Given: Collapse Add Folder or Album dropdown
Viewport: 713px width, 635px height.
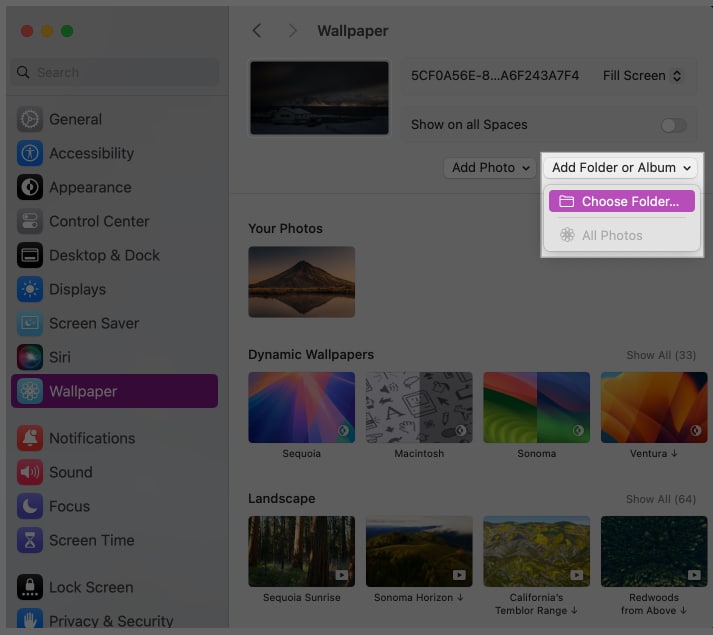Looking at the screenshot, I should pos(620,168).
